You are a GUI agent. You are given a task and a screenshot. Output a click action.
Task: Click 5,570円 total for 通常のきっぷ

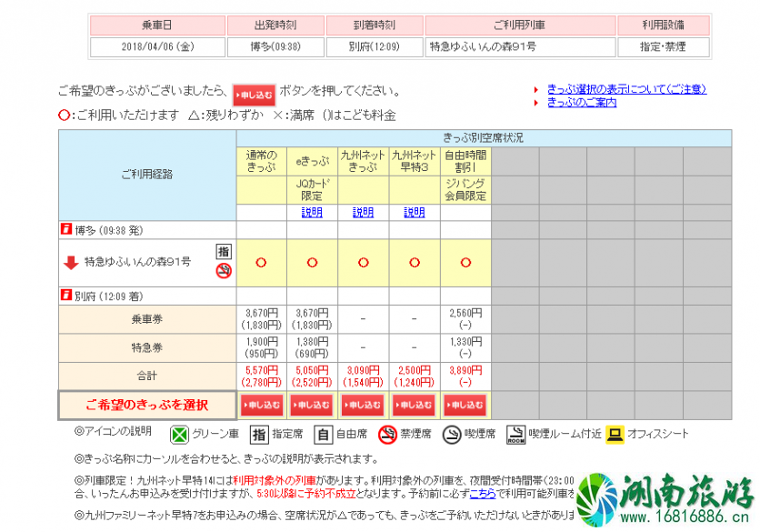pos(262,370)
